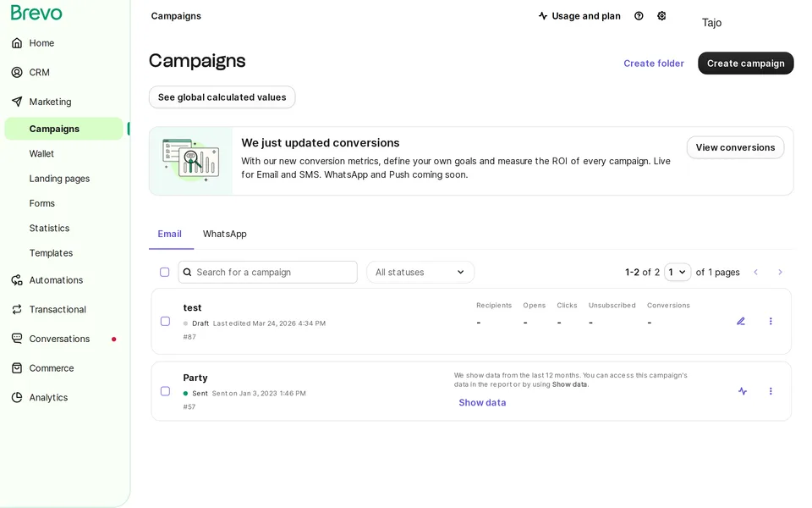Open Wallet in the sidebar
812x508 pixels.
pyautogui.click(x=41, y=153)
